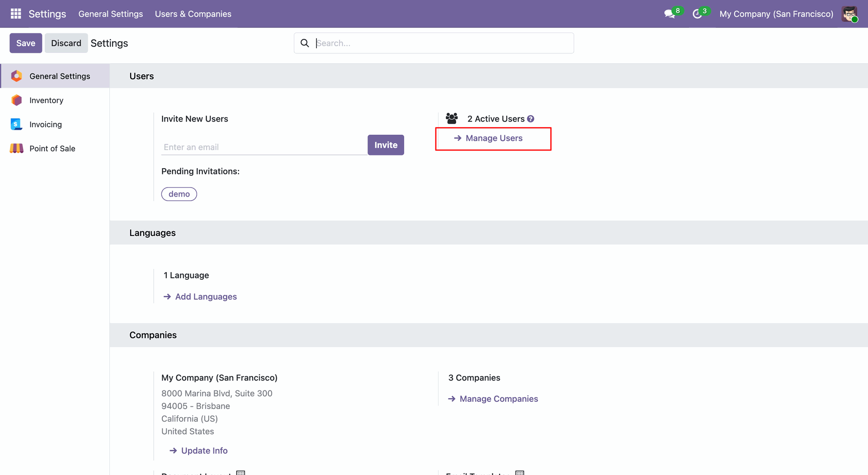This screenshot has height=475, width=868.
Task: Click the Active Users help question icon
Action: [531, 119]
